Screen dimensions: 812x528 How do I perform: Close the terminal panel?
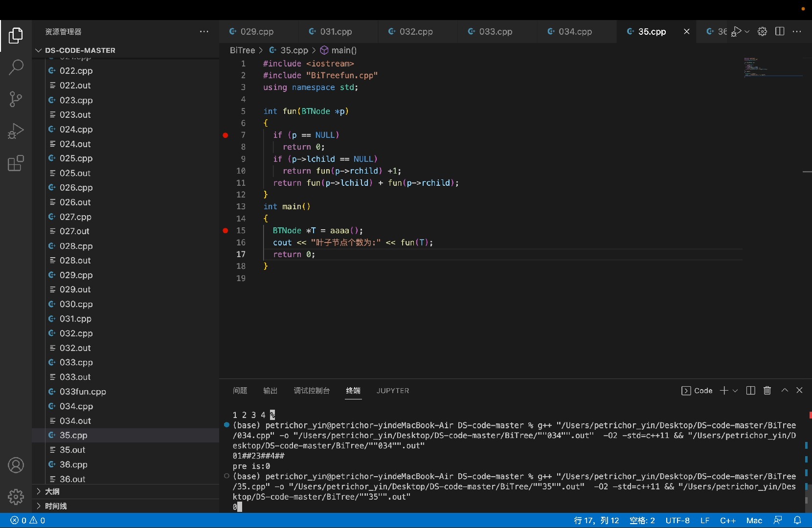(800, 391)
